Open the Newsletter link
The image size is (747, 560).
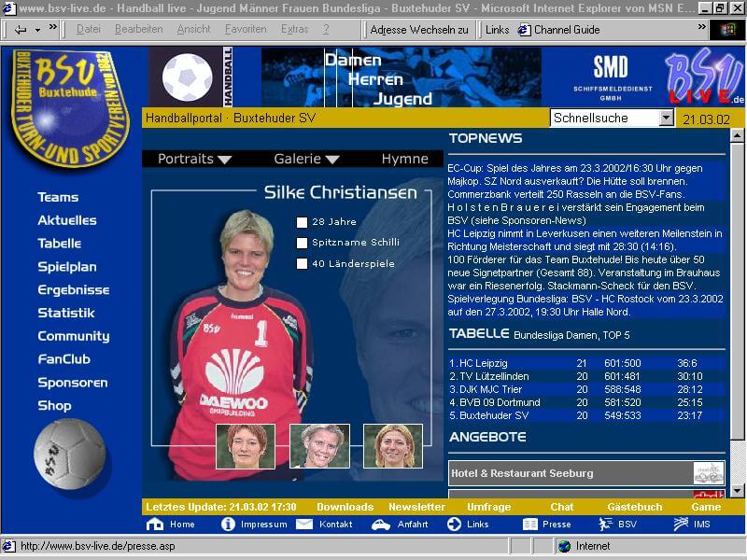[x=416, y=507]
